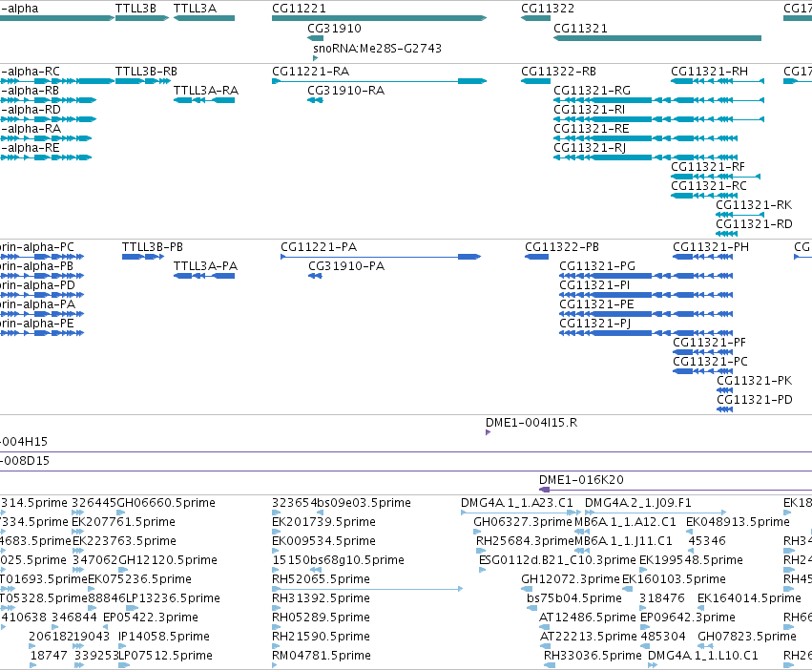Click the CG11322 gene label
812x670 pixels.
tap(548, 9)
